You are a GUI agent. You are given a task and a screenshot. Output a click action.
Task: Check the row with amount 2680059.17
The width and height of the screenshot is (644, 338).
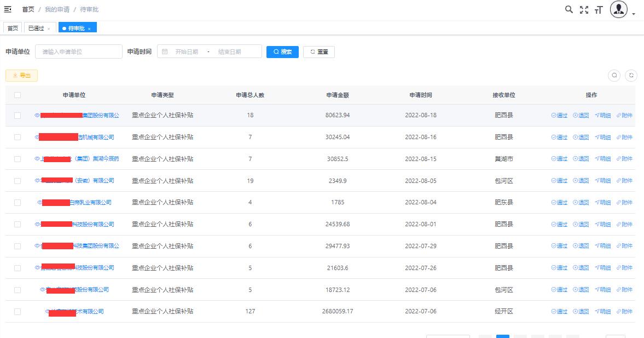(18, 312)
